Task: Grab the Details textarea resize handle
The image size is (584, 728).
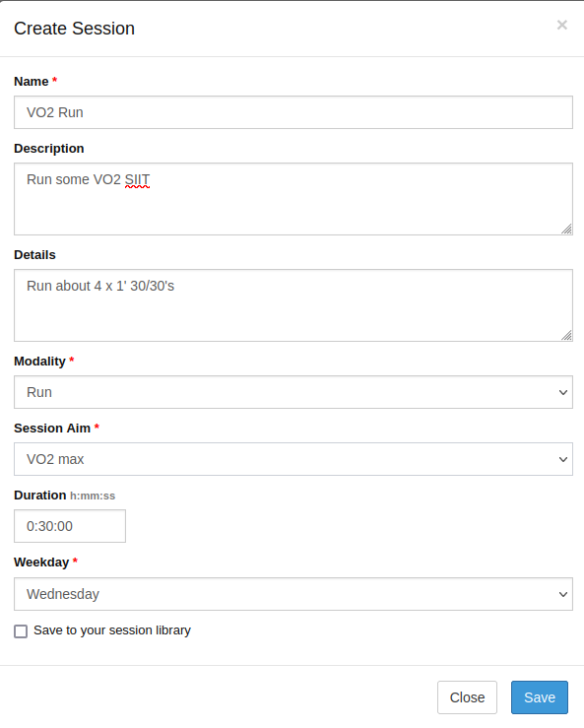Action: point(566,335)
